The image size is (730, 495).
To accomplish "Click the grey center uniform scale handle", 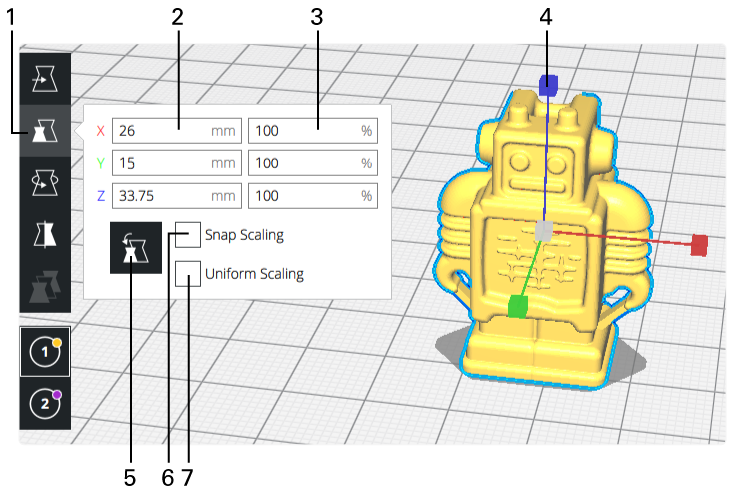I will point(544,231).
